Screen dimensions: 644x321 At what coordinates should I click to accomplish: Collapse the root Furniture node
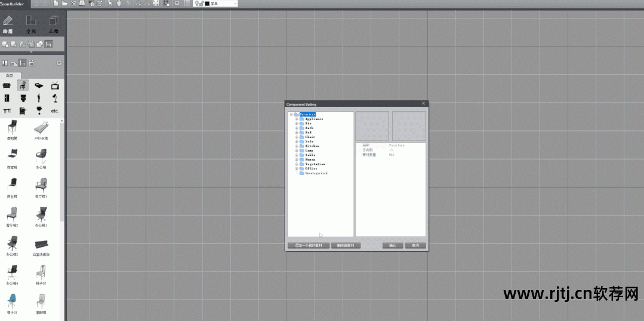tap(291, 114)
